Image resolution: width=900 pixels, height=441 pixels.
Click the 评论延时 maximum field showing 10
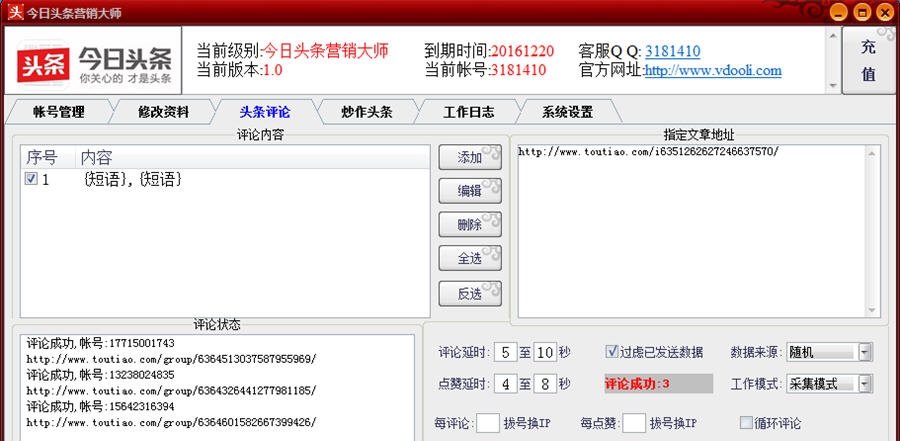pyautogui.click(x=544, y=352)
